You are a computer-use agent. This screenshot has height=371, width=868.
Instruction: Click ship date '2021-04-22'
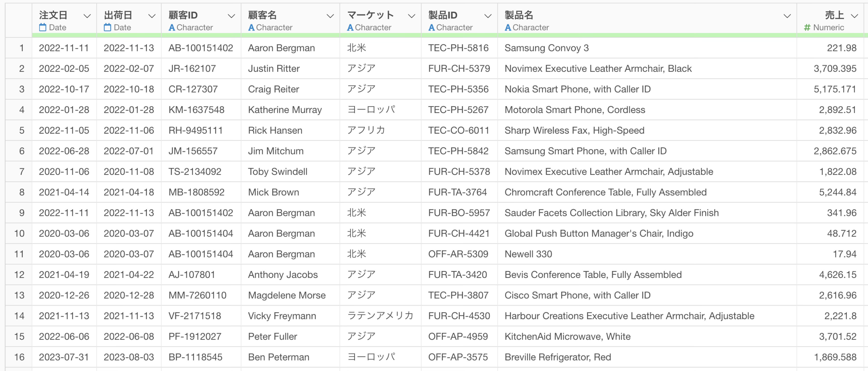pyautogui.click(x=129, y=275)
